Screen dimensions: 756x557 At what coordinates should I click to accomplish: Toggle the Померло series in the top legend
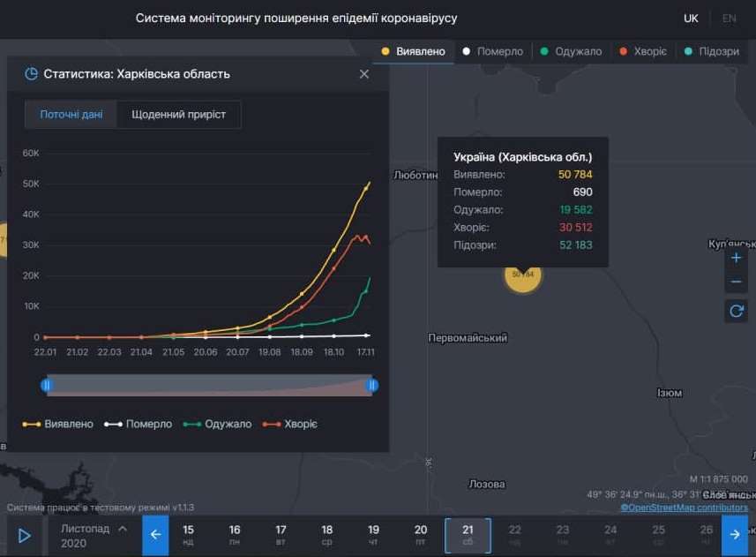493,51
